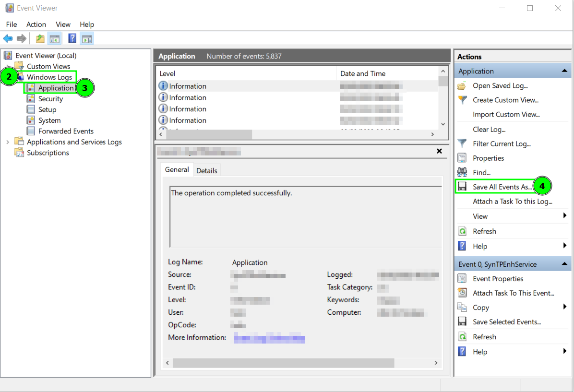Click the Refresh icon under Application actions

coord(462,231)
